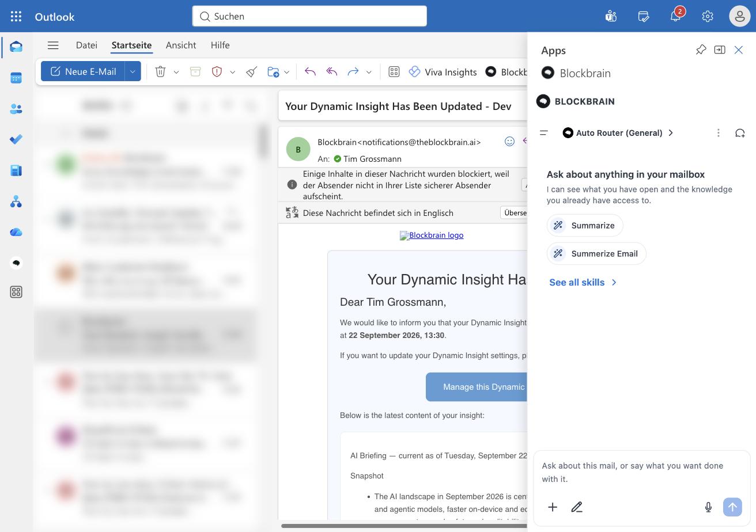Add an attachment with the plus icon
This screenshot has height=532, width=756.
(x=553, y=507)
